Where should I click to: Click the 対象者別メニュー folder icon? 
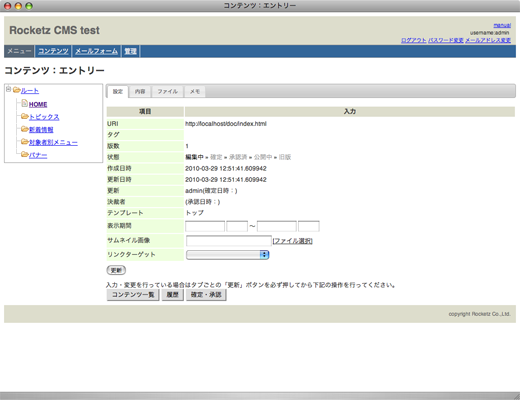pos(24,142)
